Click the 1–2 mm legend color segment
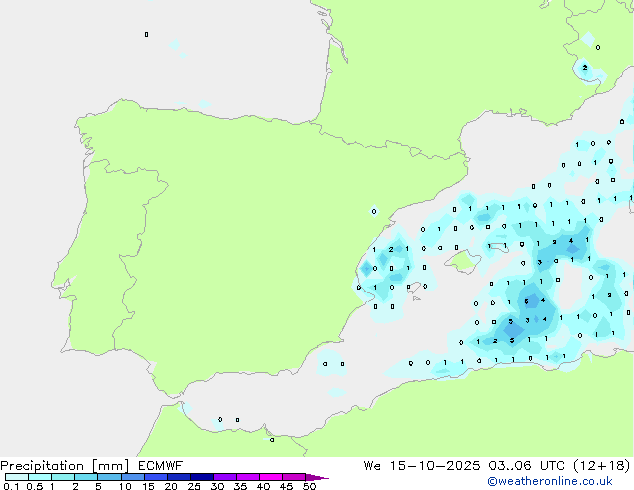 point(63,477)
